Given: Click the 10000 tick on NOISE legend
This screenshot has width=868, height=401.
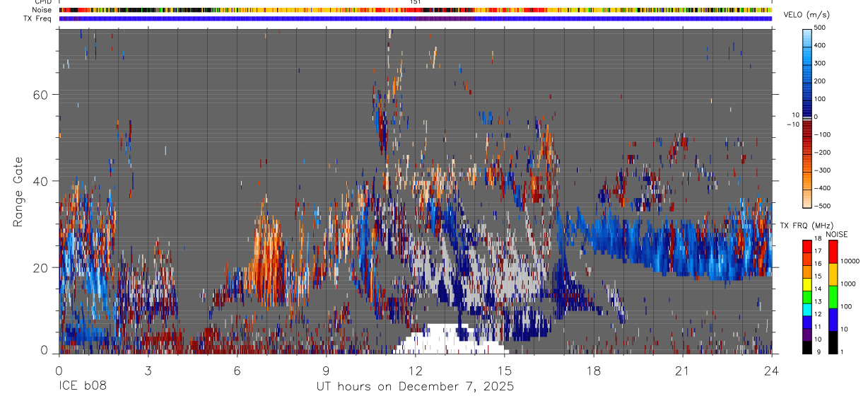Looking at the screenshot, I should pyautogui.click(x=850, y=261).
